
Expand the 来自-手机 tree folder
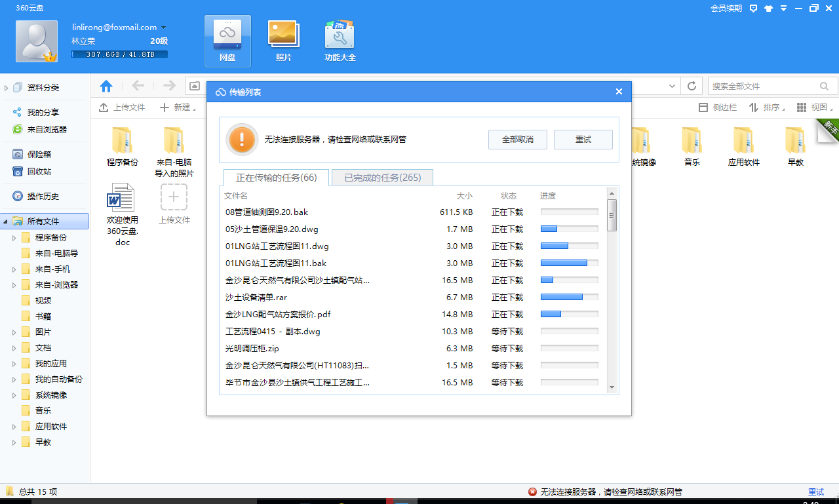pyautogui.click(x=14, y=269)
